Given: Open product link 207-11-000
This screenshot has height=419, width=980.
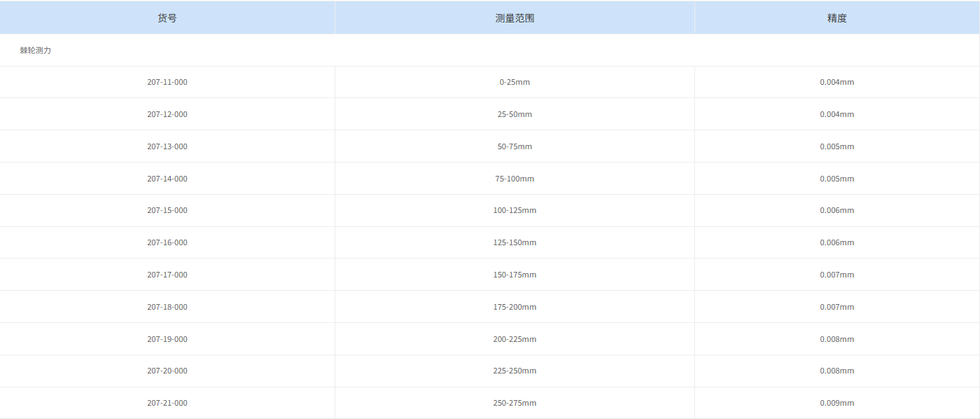Looking at the screenshot, I should (167, 82).
